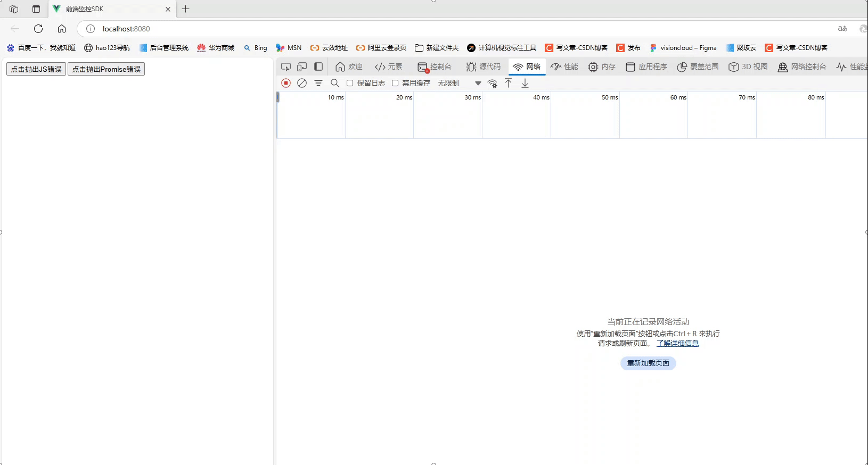The height and width of the screenshot is (465, 868).
Task: Switch to the 3D 视图 tab
Action: tap(748, 67)
